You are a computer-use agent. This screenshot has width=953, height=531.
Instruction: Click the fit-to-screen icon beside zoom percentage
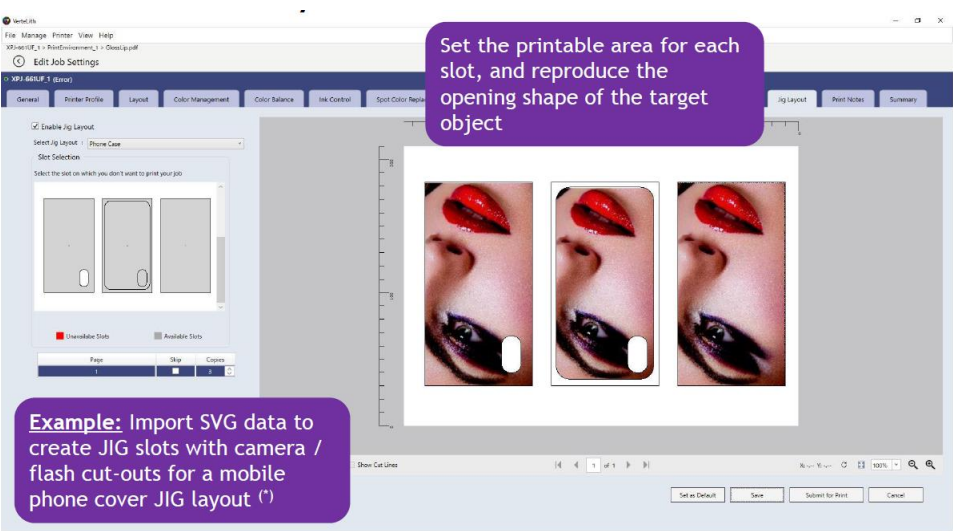point(861,465)
